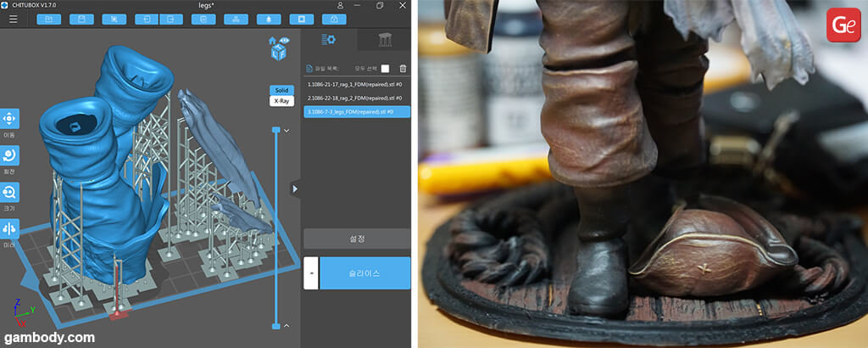Delete selected file with trash icon
The image size is (868, 348).
(403, 69)
